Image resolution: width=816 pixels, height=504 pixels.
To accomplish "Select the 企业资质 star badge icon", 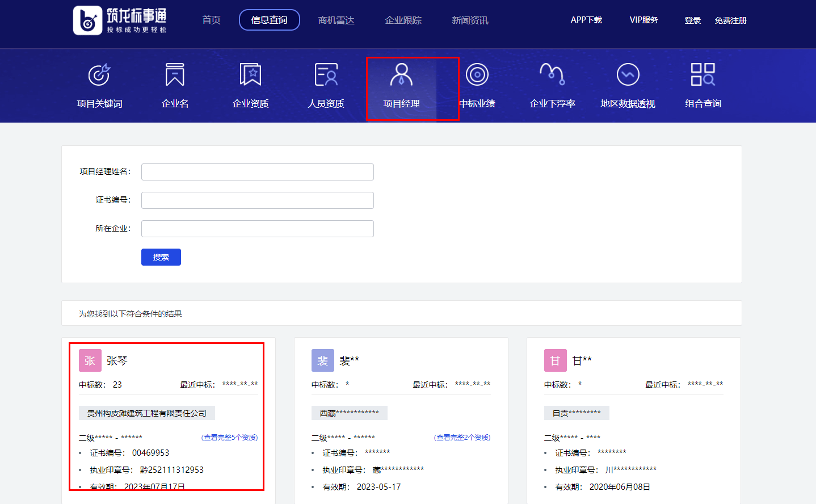I will pyautogui.click(x=250, y=75).
